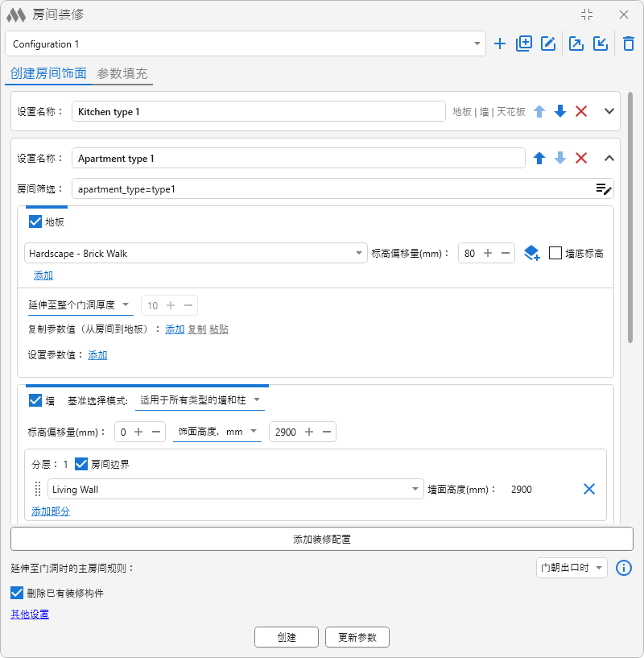The width and height of the screenshot is (644, 658).
Task: Open the 其他设置 link
Action: point(30,614)
